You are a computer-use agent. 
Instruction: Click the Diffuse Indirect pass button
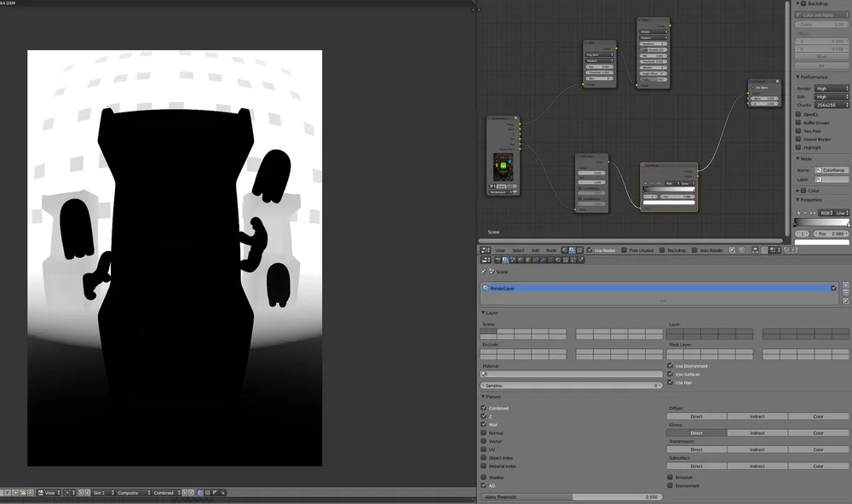pyautogui.click(x=757, y=416)
